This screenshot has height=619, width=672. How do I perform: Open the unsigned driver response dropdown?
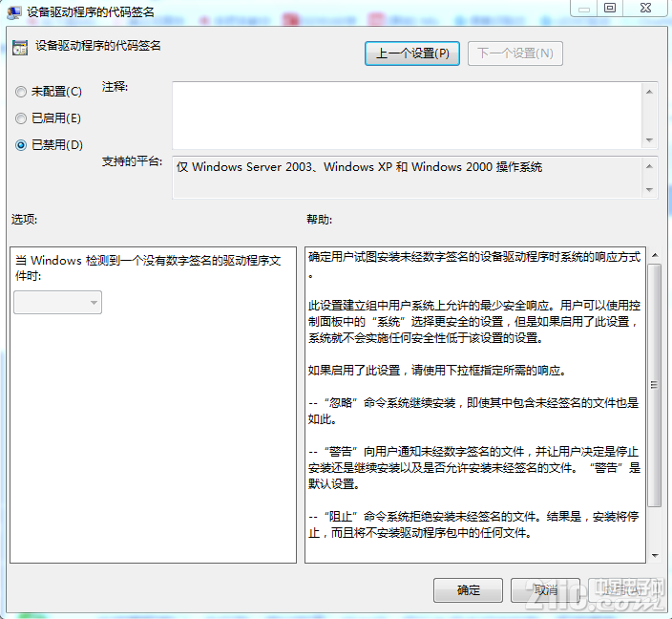pyautogui.click(x=57, y=303)
